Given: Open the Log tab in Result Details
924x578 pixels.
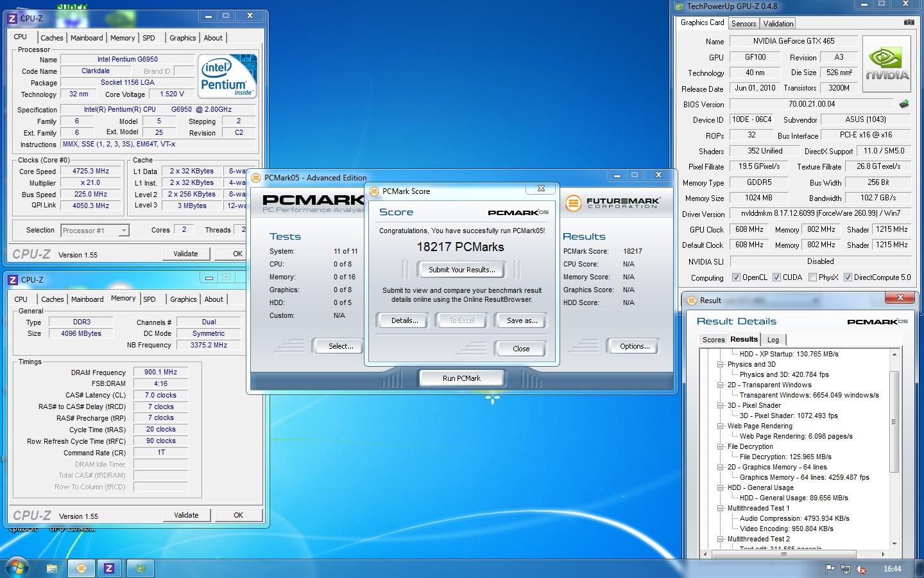Looking at the screenshot, I should pyautogui.click(x=773, y=340).
